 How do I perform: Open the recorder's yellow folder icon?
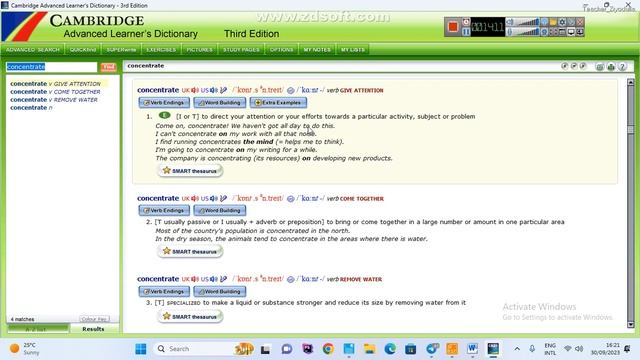[553, 22]
